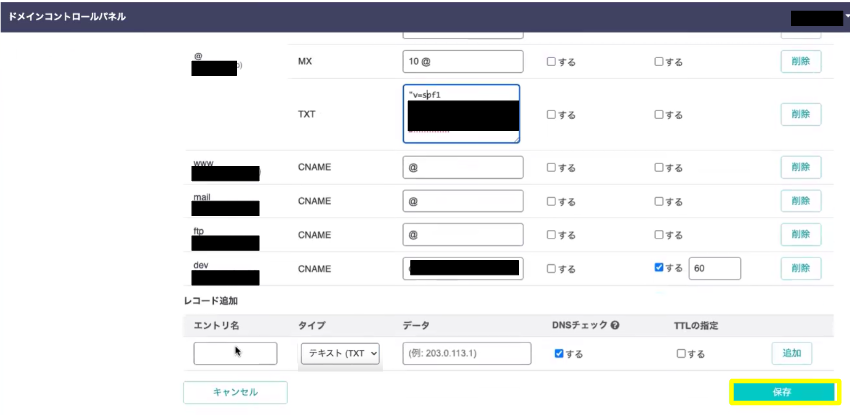This screenshot has height=415, width=850.
Task: Focus the データ field with example 203.0.113.1
Action: (x=466, y=353)
